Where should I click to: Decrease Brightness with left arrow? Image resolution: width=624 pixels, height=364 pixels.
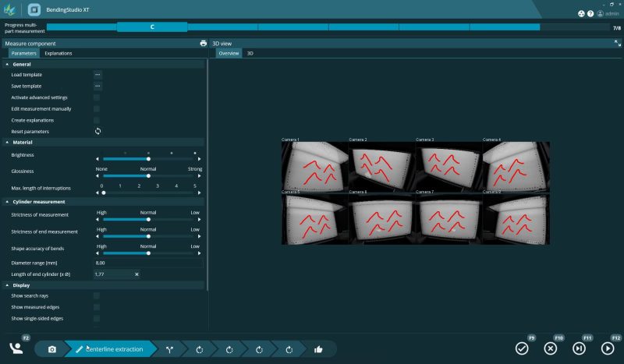[97, 159]
